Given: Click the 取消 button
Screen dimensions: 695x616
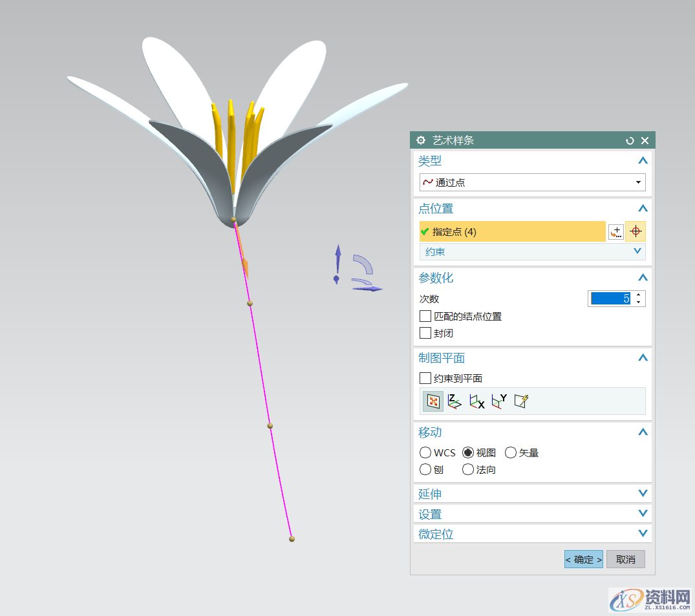Looking at the screenshot, I should click(625, 559).
